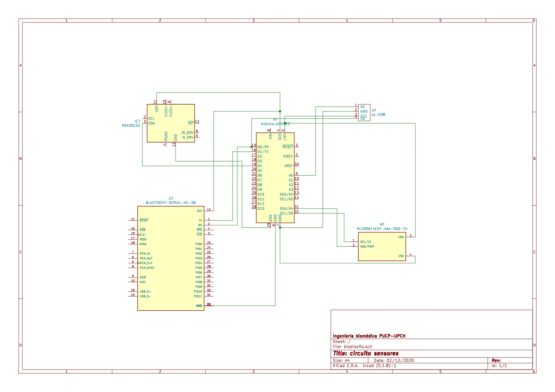Click the SCL/VZ pin on MLX90614

[366, 242]
